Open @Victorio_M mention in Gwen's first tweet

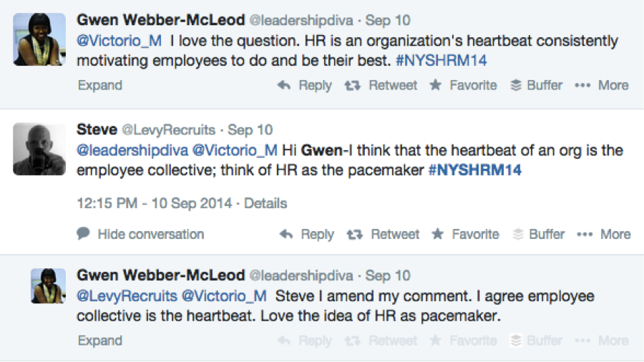(x=119, y=41)
